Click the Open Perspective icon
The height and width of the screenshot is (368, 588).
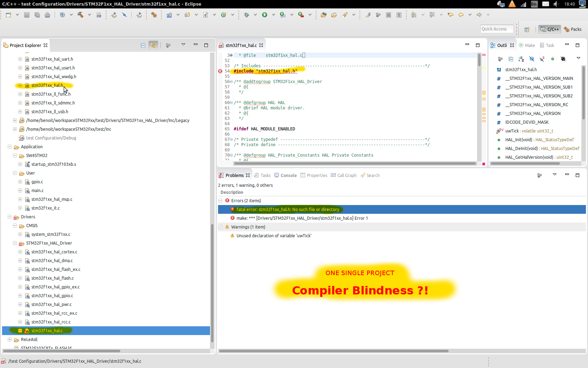527,29
